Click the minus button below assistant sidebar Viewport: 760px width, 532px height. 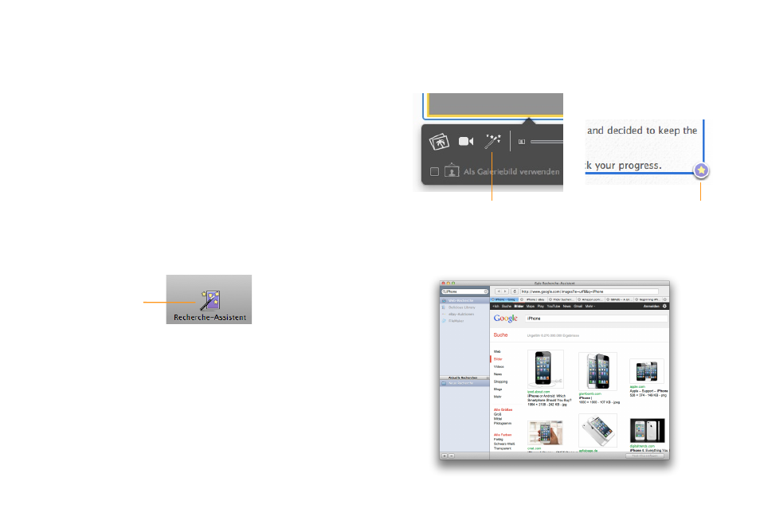[451, 456]
